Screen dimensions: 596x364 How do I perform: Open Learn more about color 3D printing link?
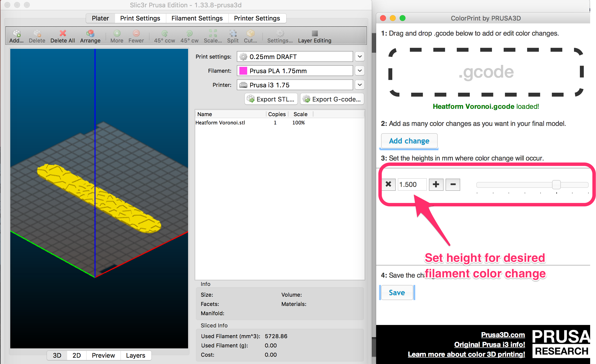point(466,354)
